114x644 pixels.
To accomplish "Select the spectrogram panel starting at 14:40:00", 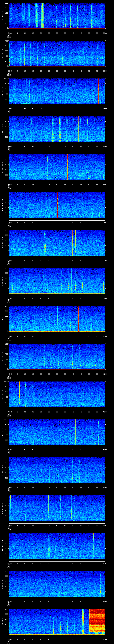I will click(57, 356).
